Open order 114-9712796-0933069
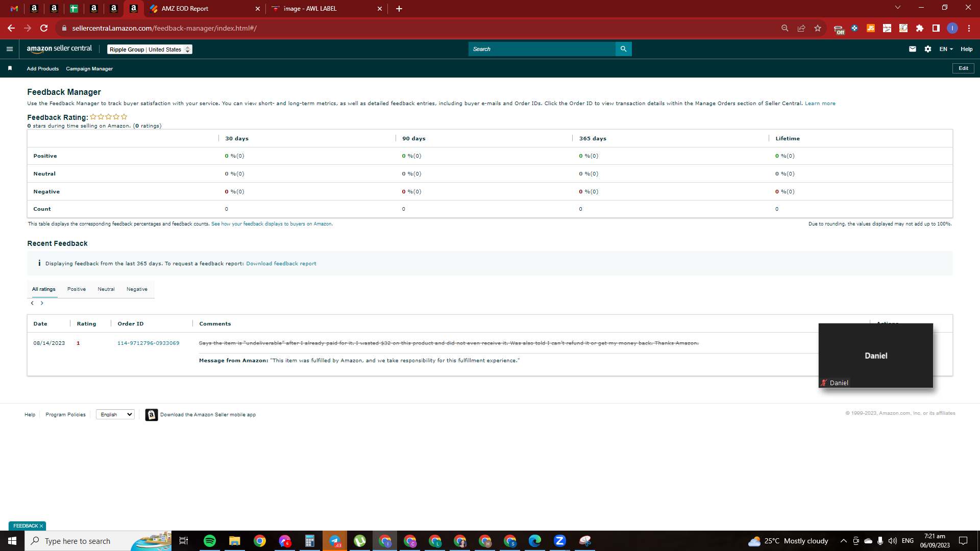 (149, 343)
